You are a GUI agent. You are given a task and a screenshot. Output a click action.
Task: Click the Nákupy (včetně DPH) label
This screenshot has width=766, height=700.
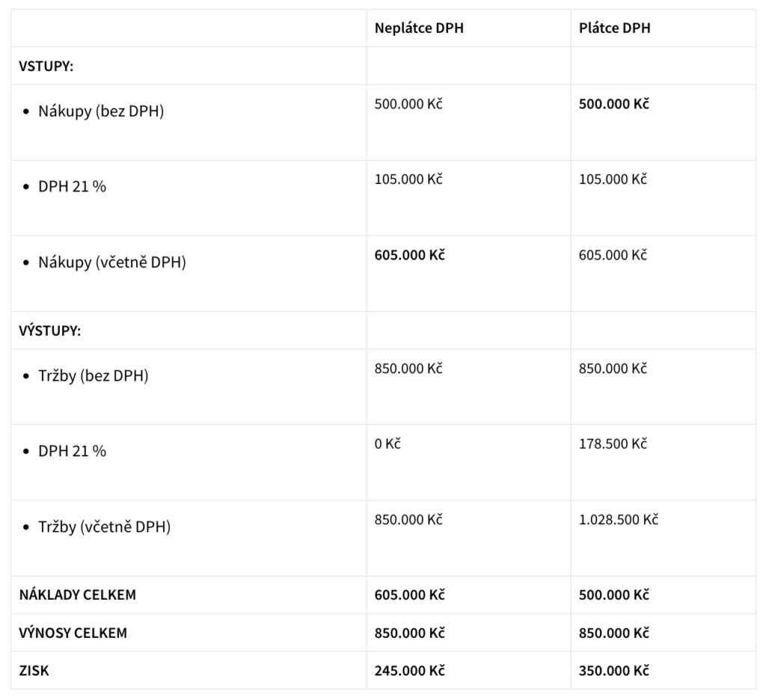112,262
